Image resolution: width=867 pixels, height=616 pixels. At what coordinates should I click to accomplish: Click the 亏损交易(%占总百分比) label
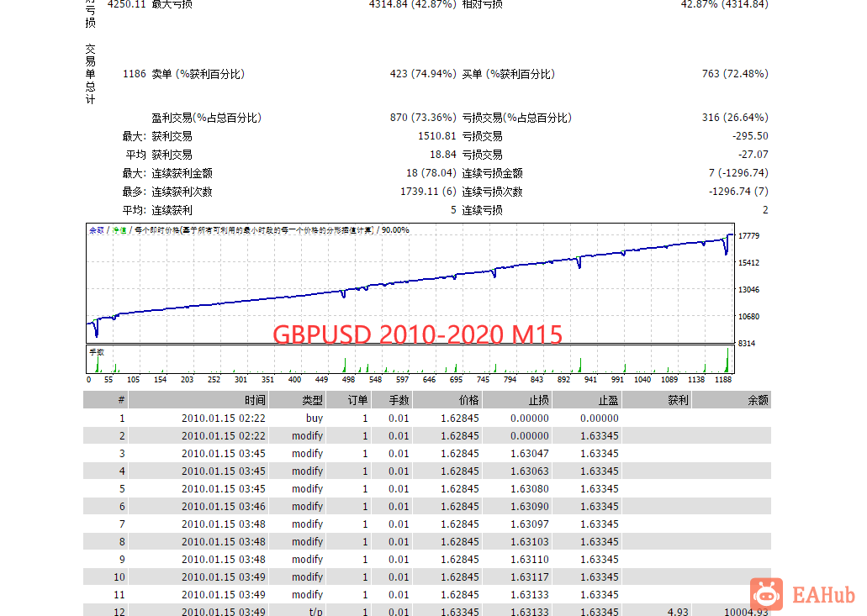[517, 118]
